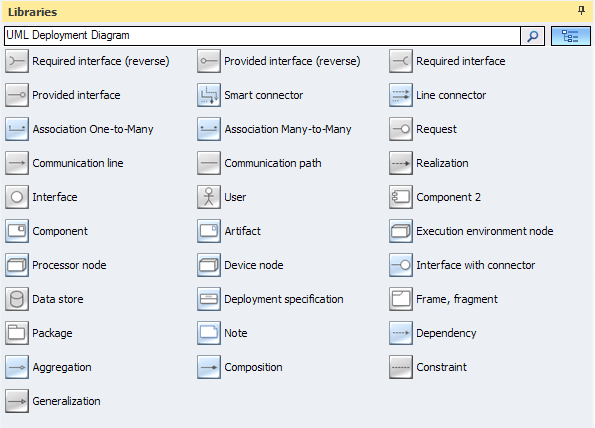Select the Association Many-to-Many item
The height and width of the screenshot is (428, 595).
tap(274, 129)
